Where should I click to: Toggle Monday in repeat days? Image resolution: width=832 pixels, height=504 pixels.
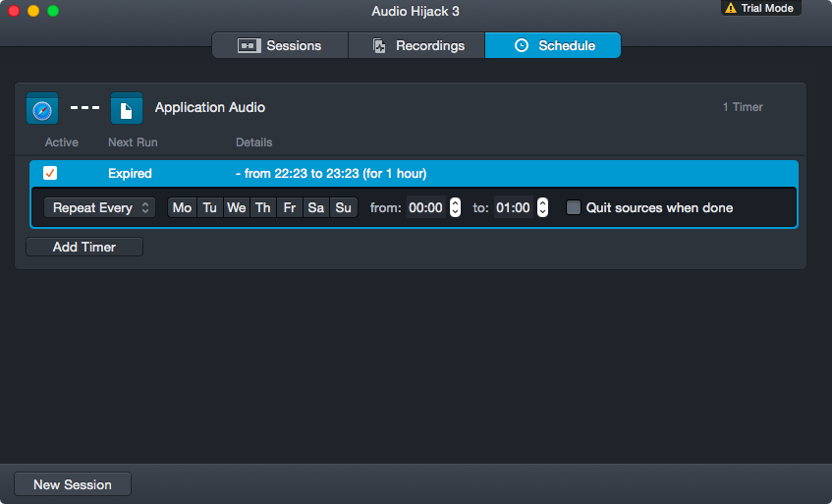tap(182, 207)
